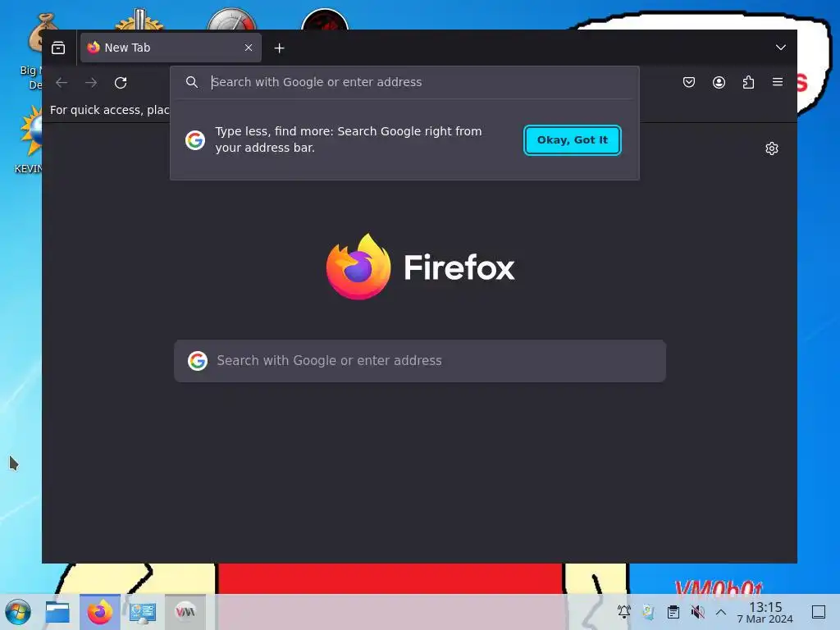Click the 'For quick access' bookmarks toolbar text
Image resolution: width=840 pixels, height=630 pixels.
click(x=109, y=110)
